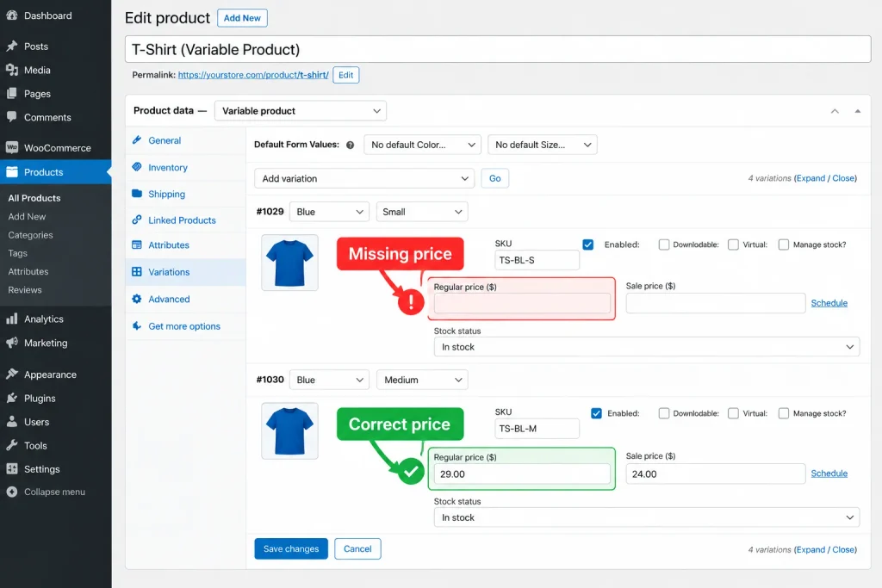Click the Cancel button
This screenshot has height=588, width=882.
coord(357,548)
